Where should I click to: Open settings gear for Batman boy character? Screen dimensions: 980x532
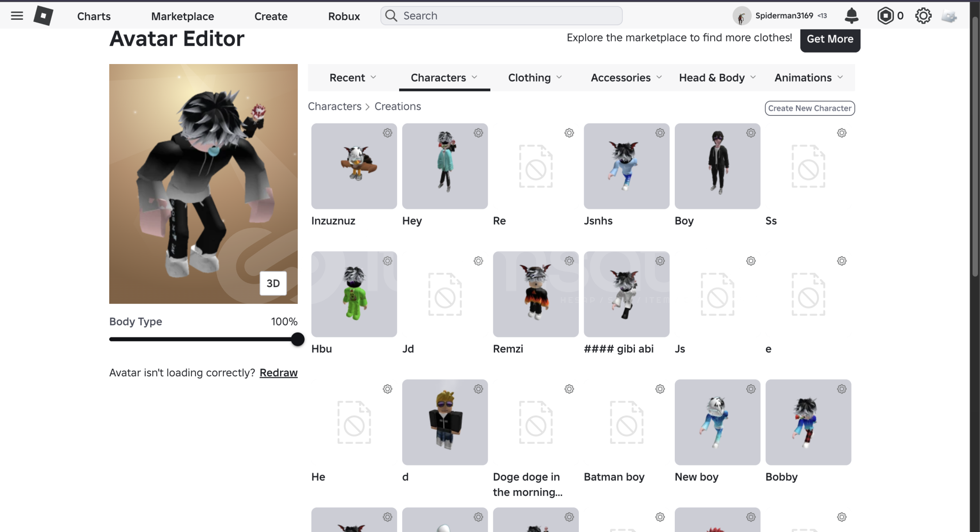point(660,389)
